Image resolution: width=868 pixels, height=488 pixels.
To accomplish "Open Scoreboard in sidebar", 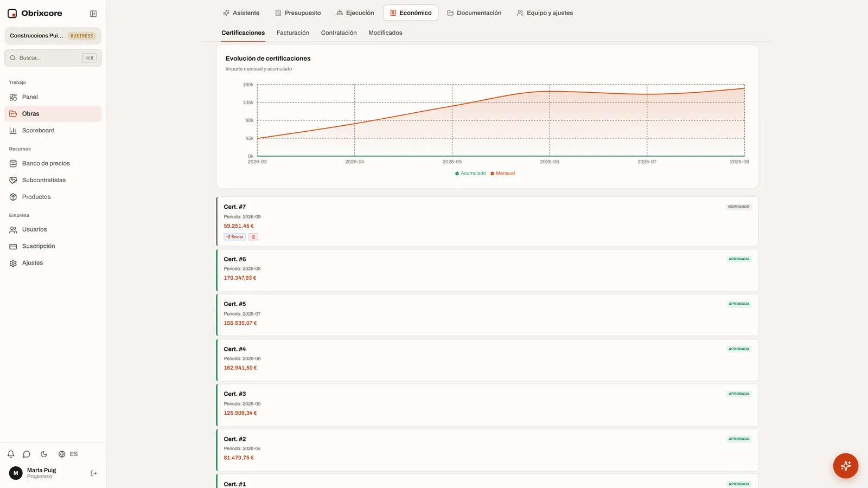I will (x=53, y=131).
